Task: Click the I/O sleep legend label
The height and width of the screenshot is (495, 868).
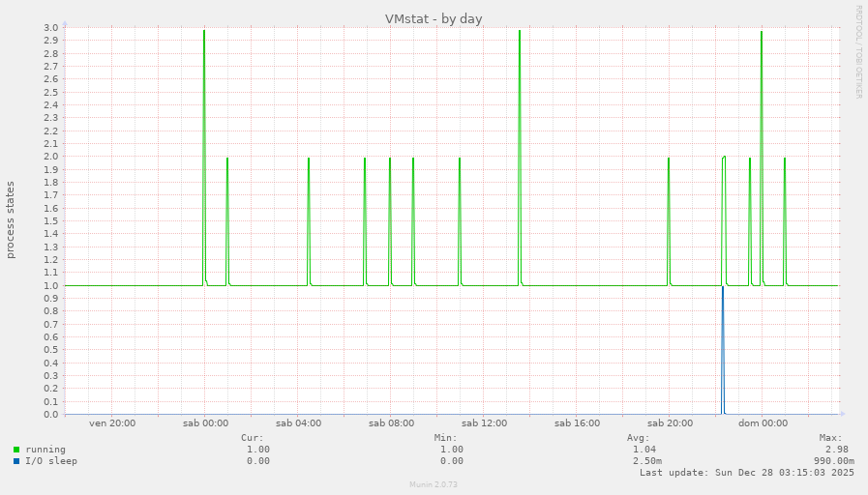Action: coord(51,461)
